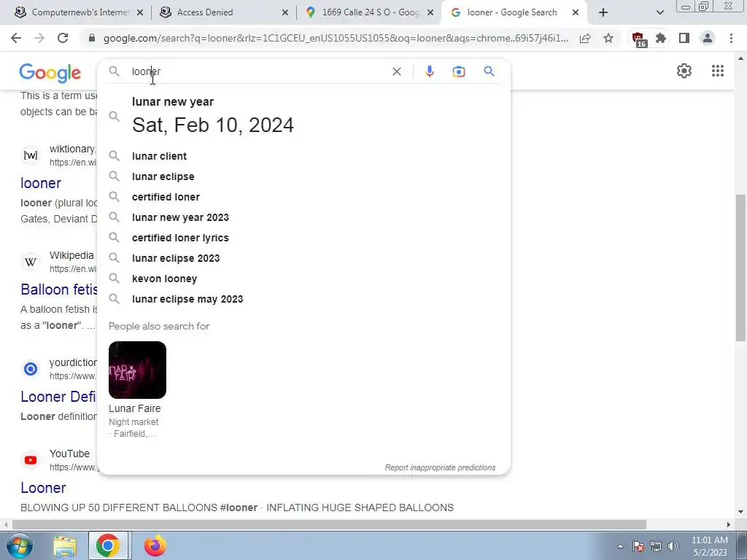This screenshot has width=747, height=560.
Task: Search by image with the camera icon
Action: [x=458, y=71]
